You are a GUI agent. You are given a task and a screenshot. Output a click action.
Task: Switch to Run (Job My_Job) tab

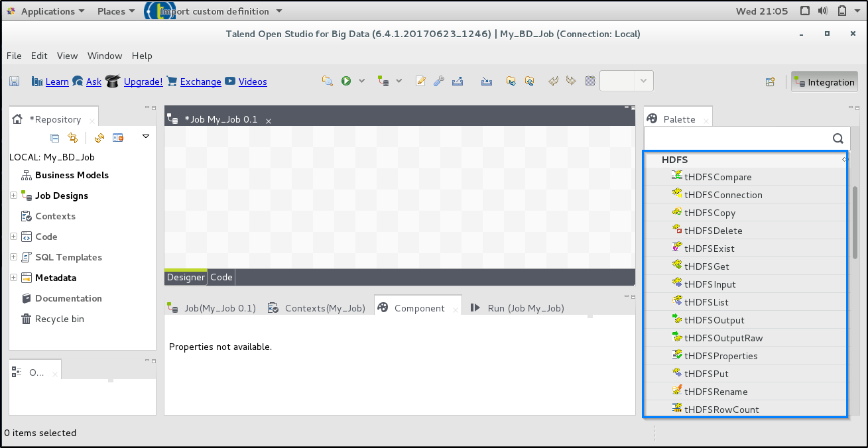point(517,308)
